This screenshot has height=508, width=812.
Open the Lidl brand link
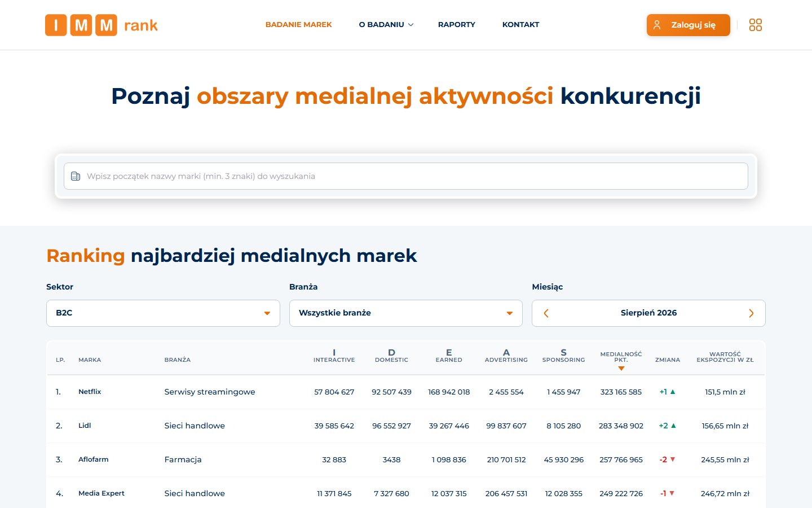tap(85, 426)
